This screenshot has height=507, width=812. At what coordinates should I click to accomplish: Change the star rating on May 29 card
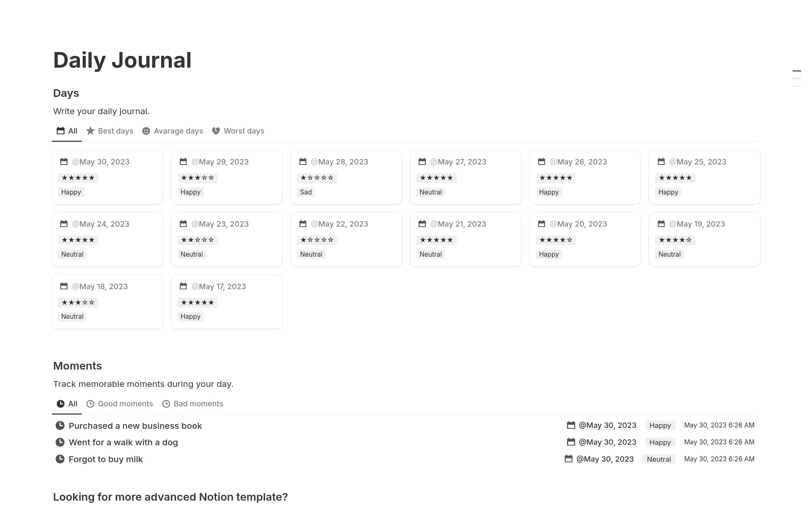coord(198,178)
